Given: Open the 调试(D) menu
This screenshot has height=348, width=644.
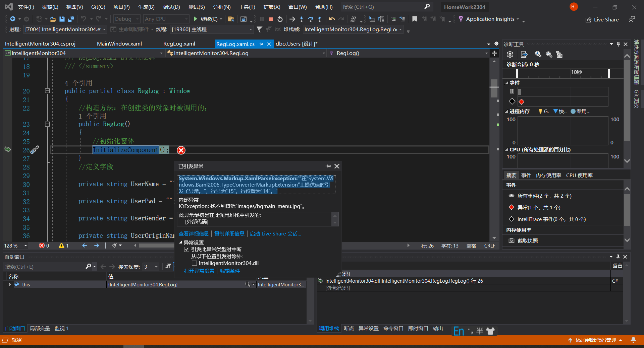Looking at the screenshot, I should (x=171, y=7).
